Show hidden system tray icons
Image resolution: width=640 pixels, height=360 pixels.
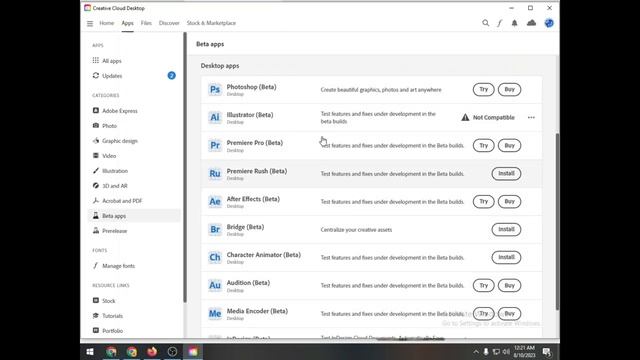476,351
